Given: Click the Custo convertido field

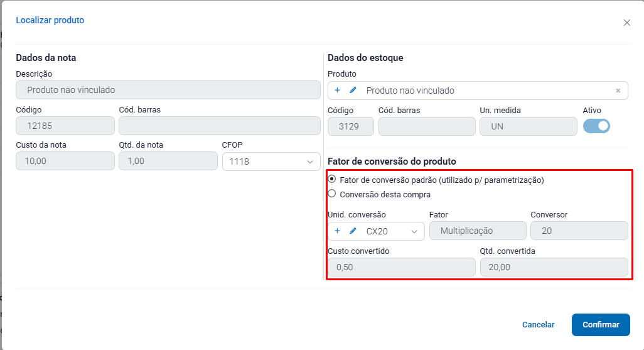Looking at the screenshot, I should pos(401,267).
